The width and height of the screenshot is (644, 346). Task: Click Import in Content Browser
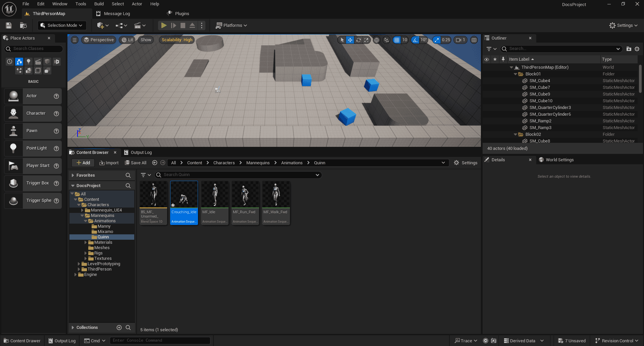click(x=109, y=163)
